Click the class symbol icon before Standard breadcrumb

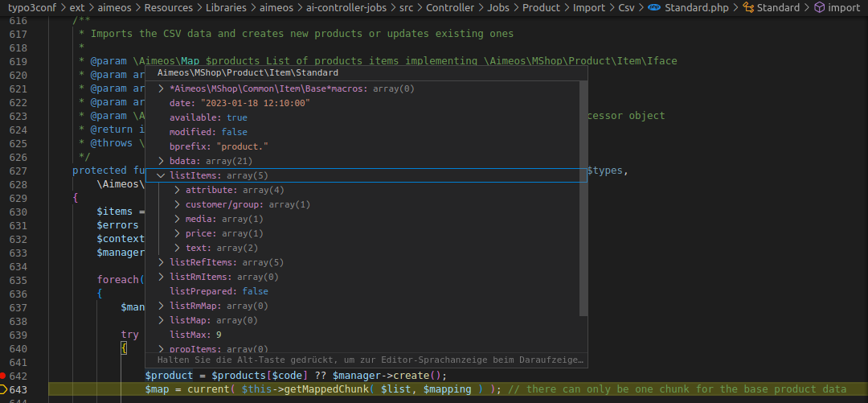pyautogui.click(x=748, y=8)
